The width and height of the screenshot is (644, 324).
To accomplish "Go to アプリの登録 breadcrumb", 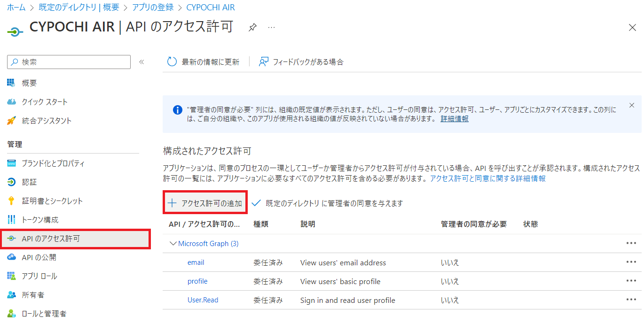I will (153, 8).
